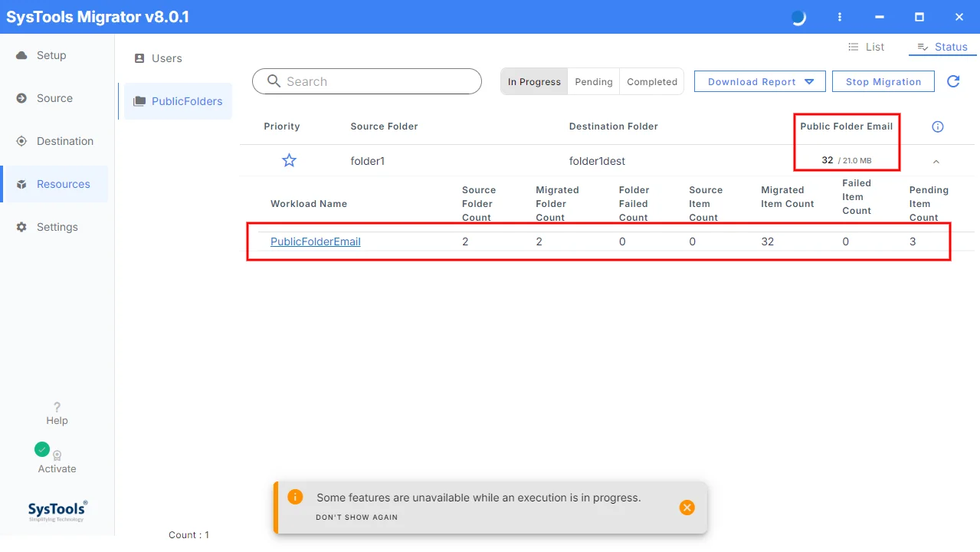Click the search magnifier icon

273,81
